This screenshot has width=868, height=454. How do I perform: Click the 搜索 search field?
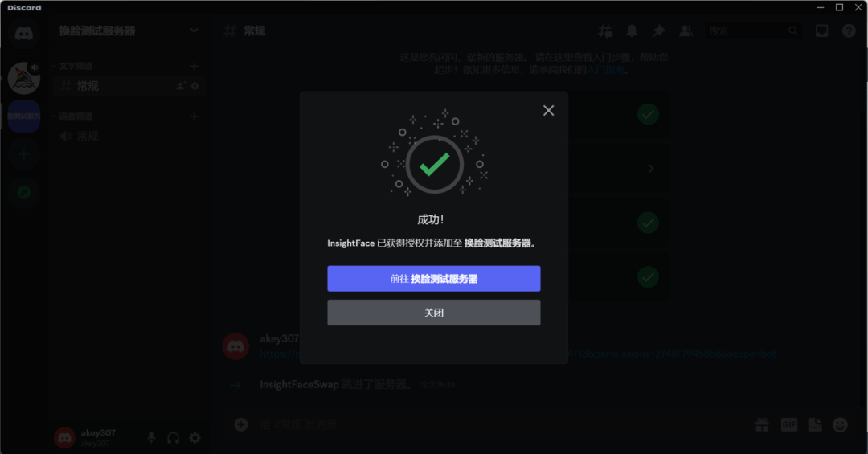pos(753,31)
